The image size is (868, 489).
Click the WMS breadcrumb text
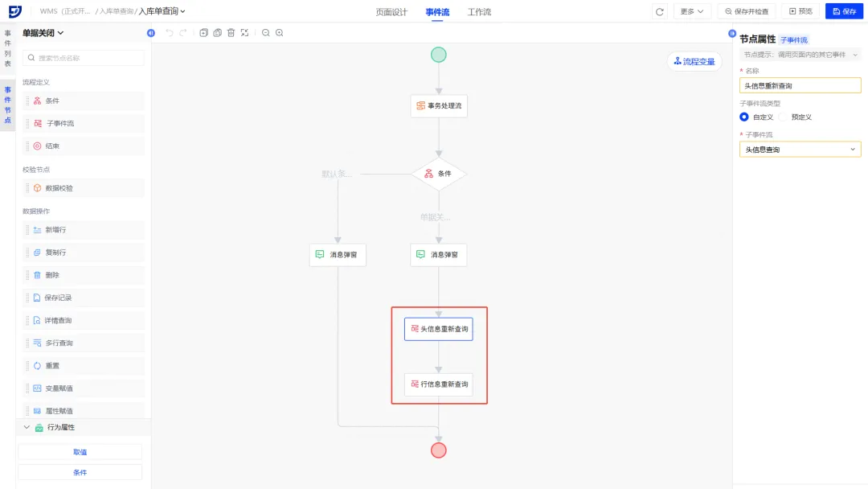coord(65,11)
